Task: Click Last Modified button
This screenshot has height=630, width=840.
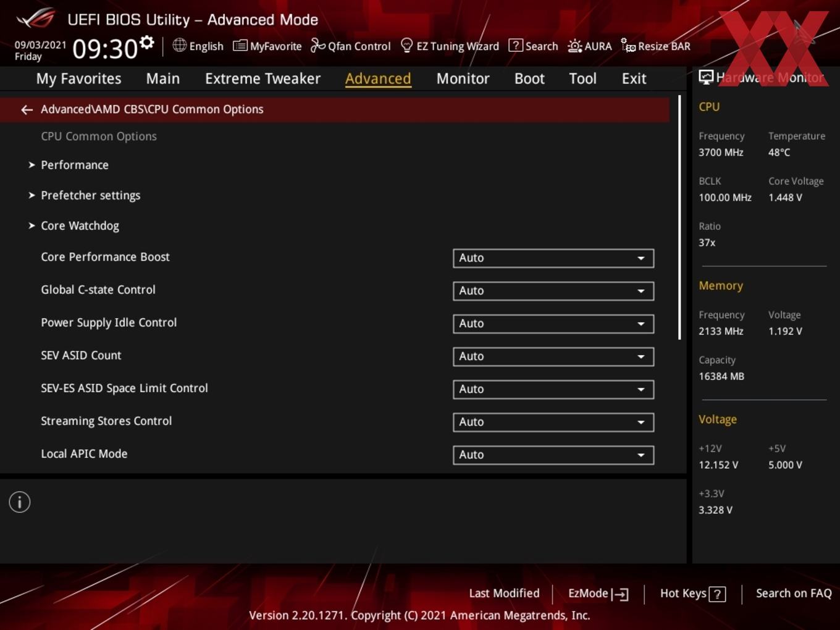Action: coord(504,593)
